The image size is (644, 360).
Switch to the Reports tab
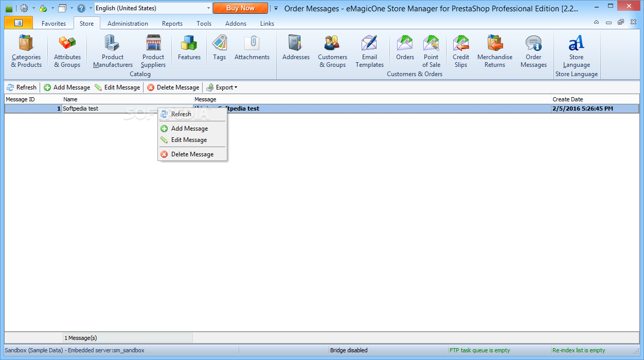coord(172,24)
